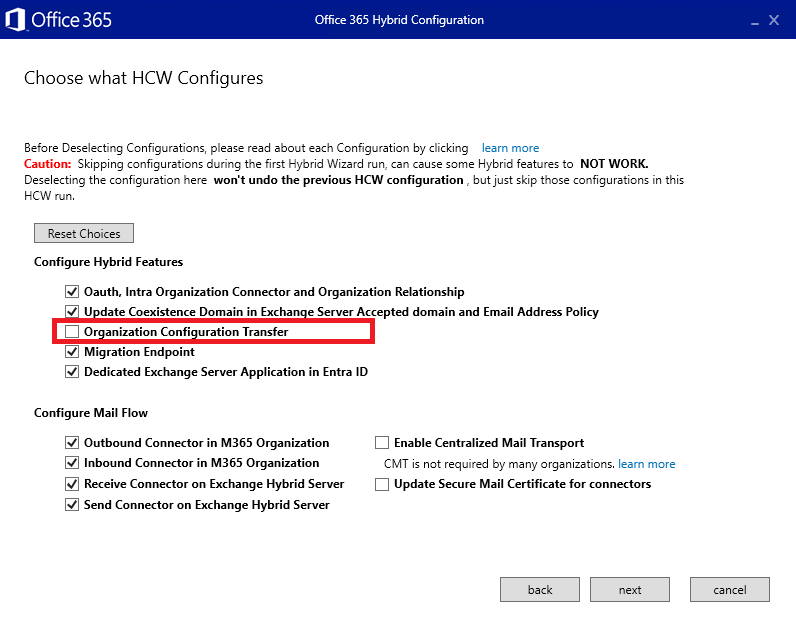Click the Configure Hybrid Features heading
Screen dimensions: 796x627
point(108,262)
